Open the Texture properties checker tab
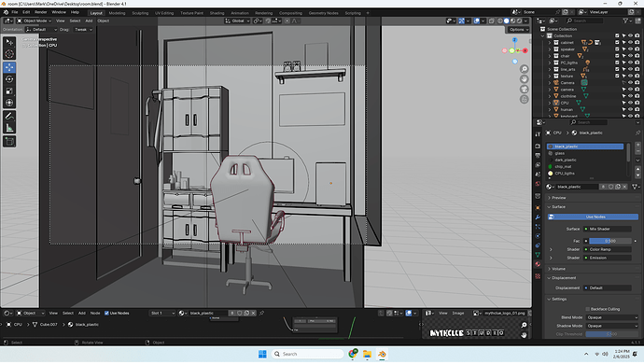The width and height of the screenshot is (644, 364). point(538,276)
